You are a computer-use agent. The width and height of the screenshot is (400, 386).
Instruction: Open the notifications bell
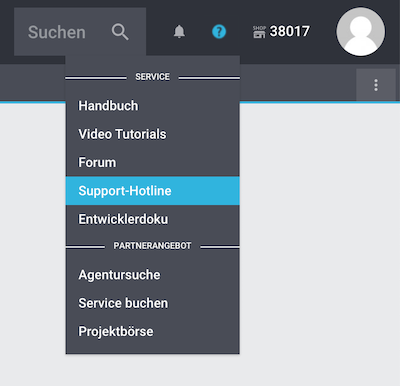point(179,32)
